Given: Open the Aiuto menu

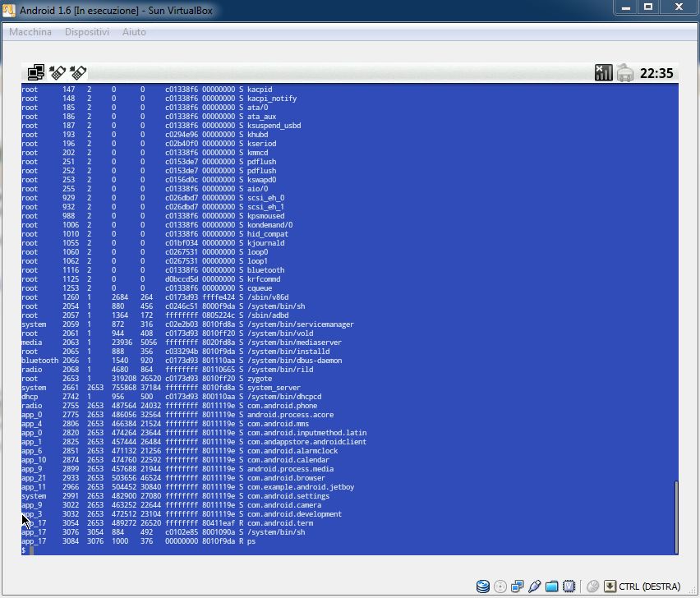Looking at the screenshot, I should pyautogui.click(x=135, y=32).
